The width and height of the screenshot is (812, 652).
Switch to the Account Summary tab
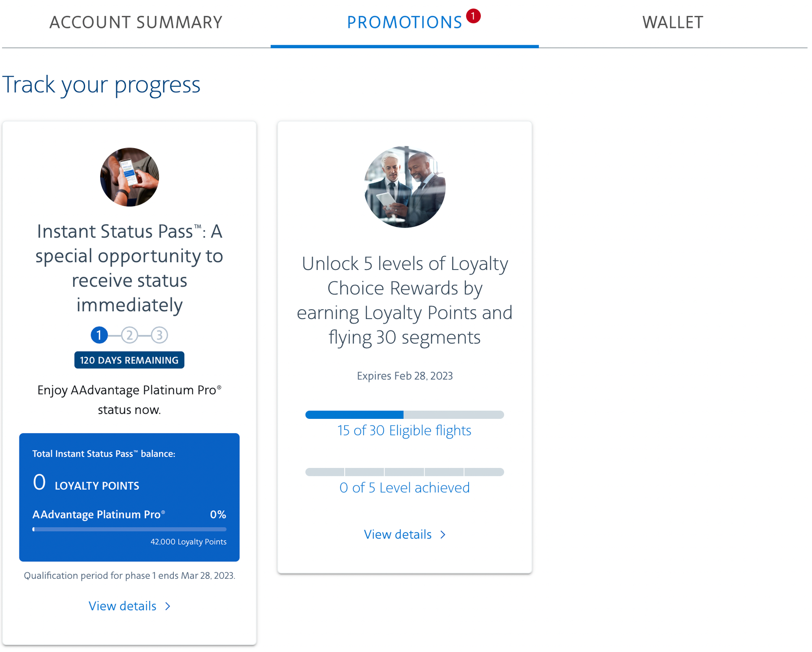[136, 22]
